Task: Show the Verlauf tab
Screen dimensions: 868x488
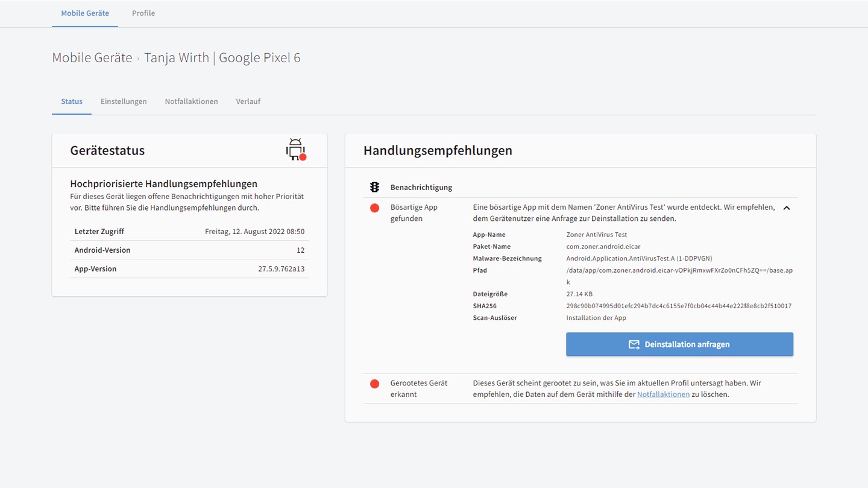Action: (x=248, y=101)
